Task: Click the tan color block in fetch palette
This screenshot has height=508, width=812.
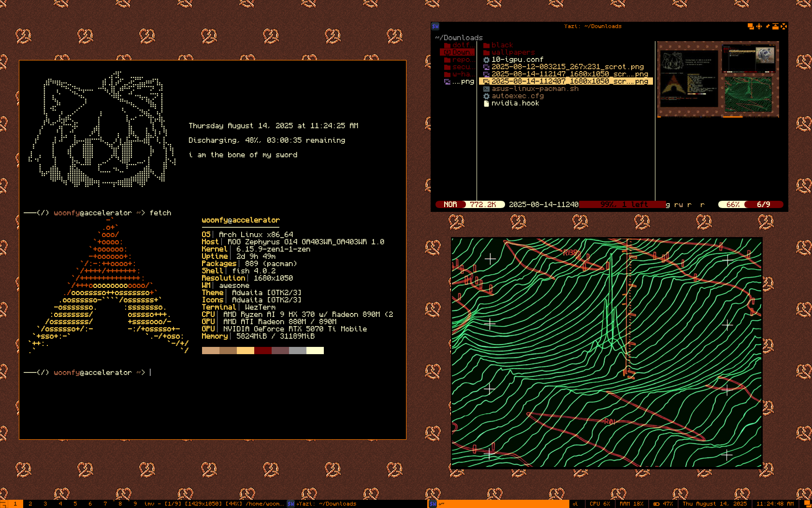Action: [x=211, y=350]
